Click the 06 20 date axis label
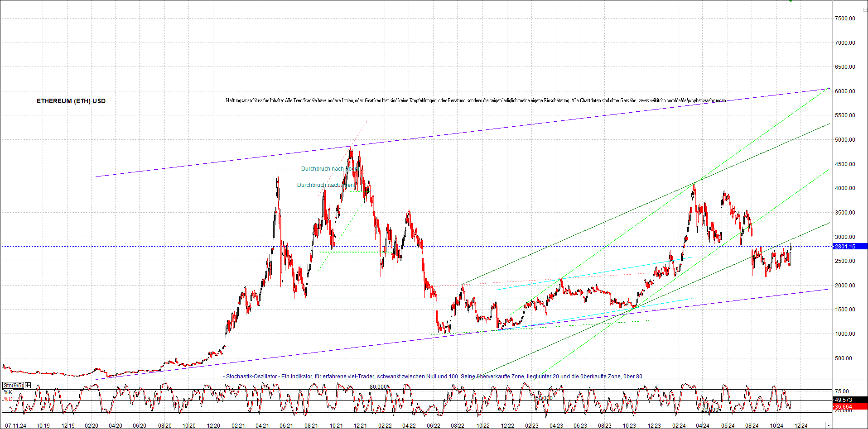 140,426
